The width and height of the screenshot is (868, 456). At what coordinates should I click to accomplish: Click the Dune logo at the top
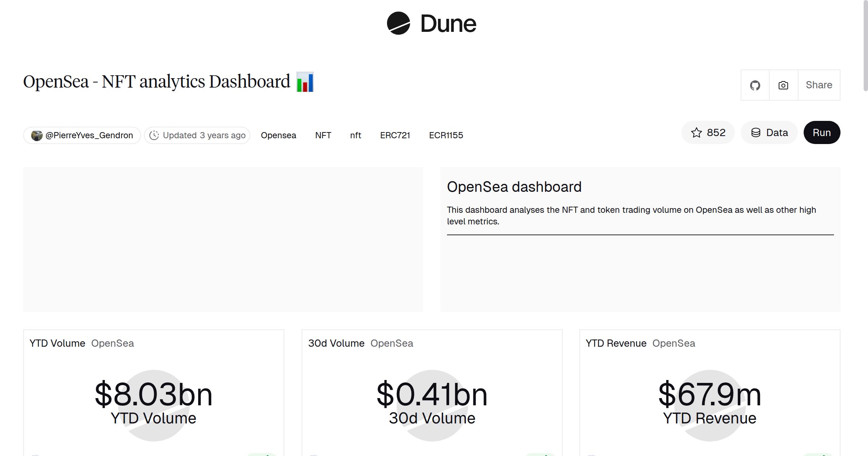click(x=431, y=24)
